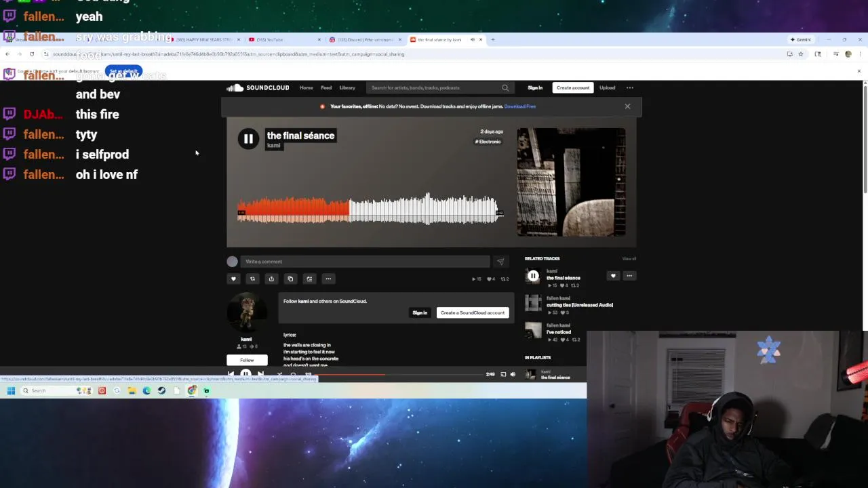The image size is (868, 488).
Task: Open kami's profile avatar
Action: [x=247, y=312]
